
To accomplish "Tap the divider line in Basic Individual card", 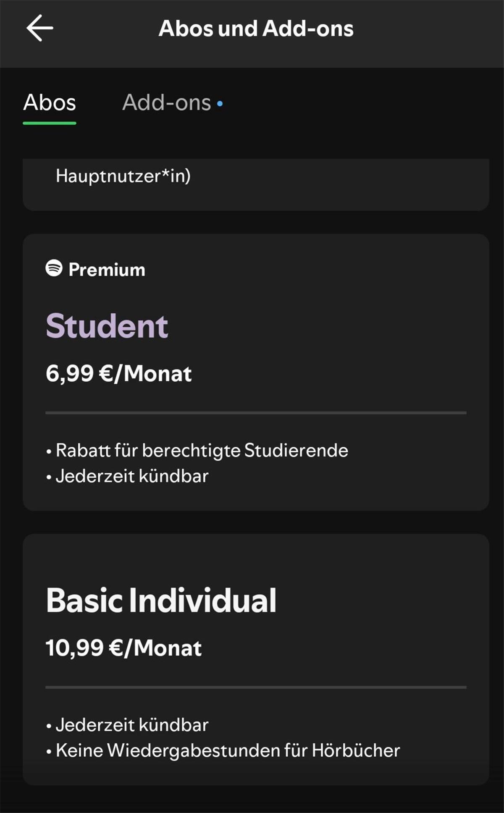I will 256,687.
